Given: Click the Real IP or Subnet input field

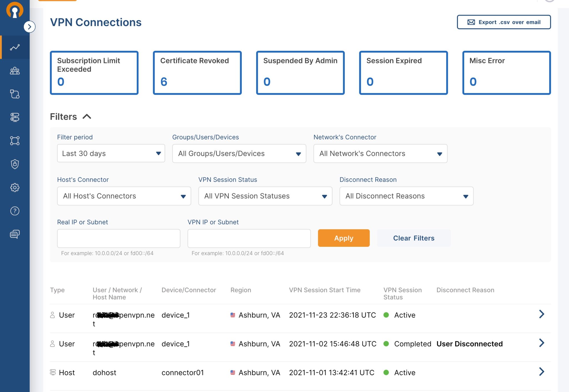Looking at the screenshot, I should (118, 238).
